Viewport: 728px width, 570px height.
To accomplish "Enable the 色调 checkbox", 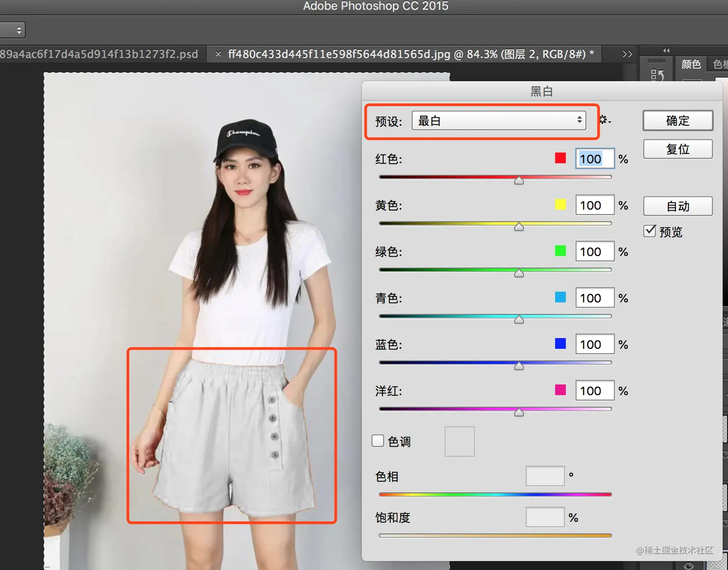I will (x=378, y=441).
